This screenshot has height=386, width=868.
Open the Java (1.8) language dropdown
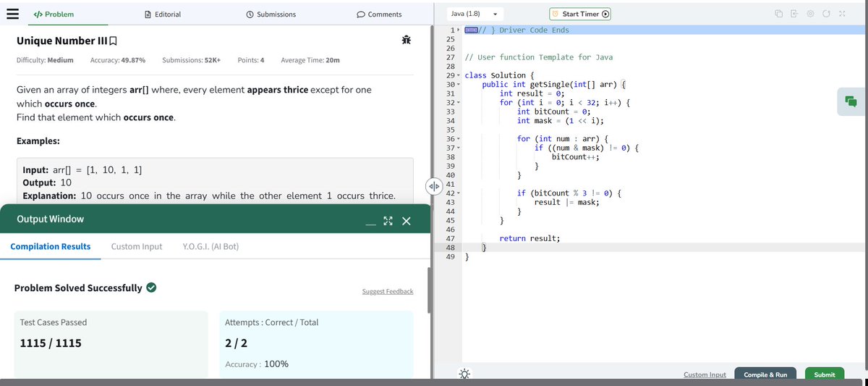[x=475, y=14]
